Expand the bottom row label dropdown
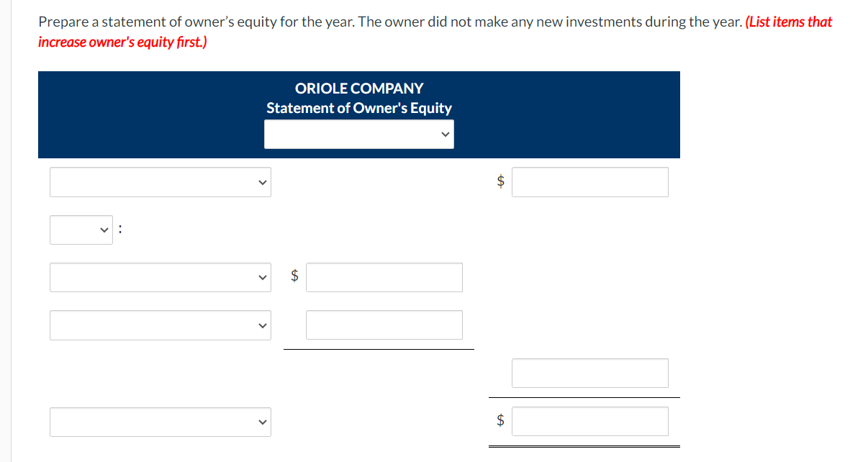 160,422
